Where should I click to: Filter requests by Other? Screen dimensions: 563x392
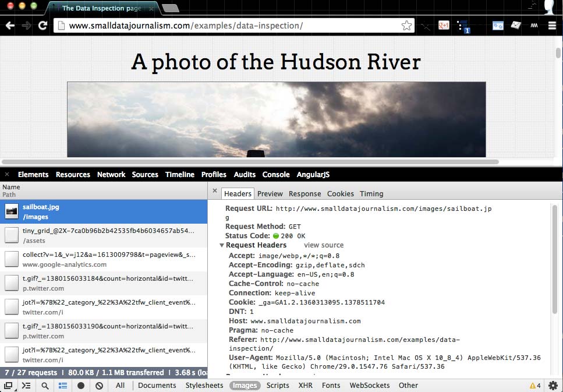(x=408, y=386)
